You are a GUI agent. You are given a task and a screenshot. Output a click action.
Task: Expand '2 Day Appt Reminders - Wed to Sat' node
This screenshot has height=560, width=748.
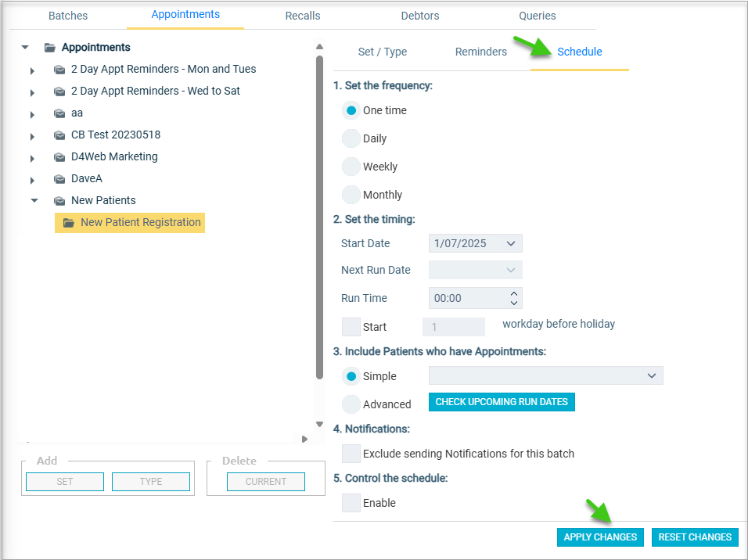click(32, 92)
